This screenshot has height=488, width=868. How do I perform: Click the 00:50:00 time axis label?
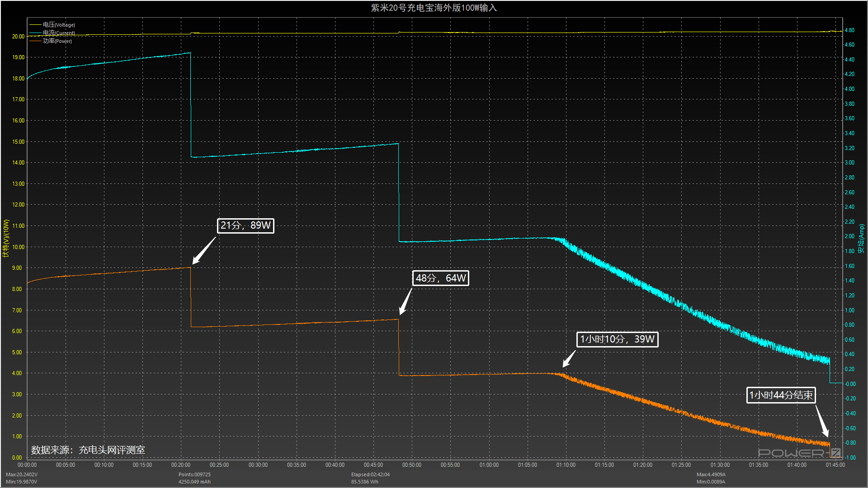coord(412,465)
